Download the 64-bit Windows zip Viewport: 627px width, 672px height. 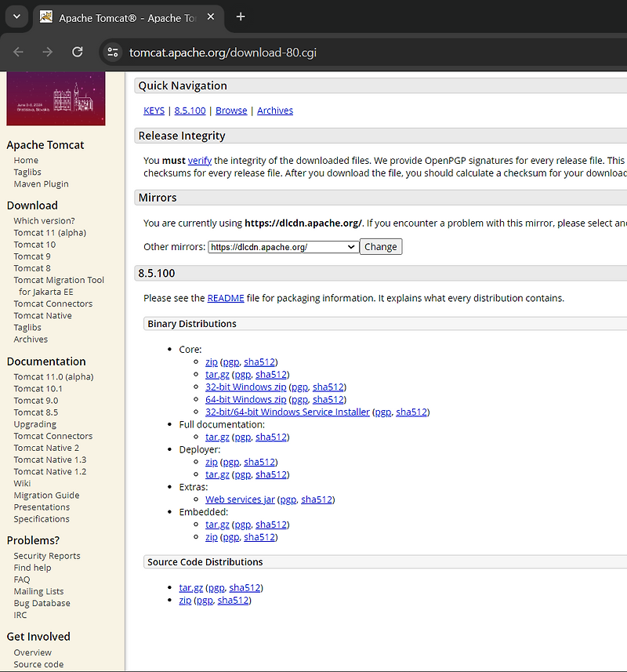[x=245, y=399]
